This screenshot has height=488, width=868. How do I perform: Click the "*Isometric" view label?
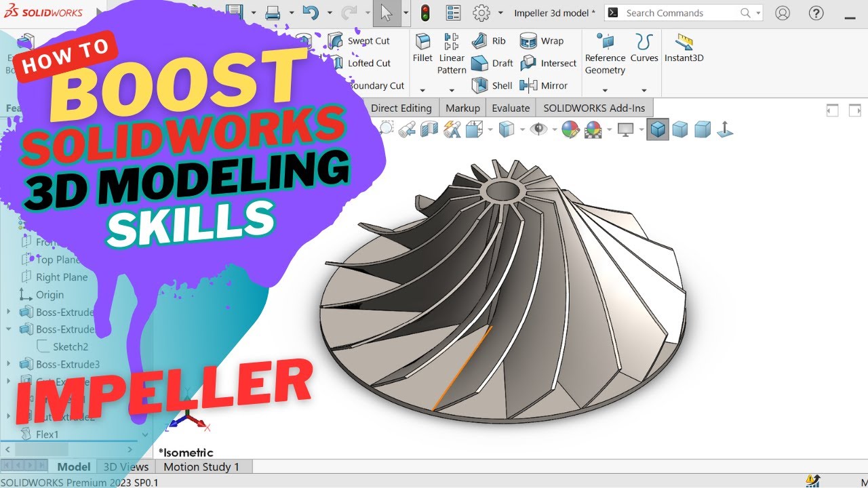pos(186,452)
